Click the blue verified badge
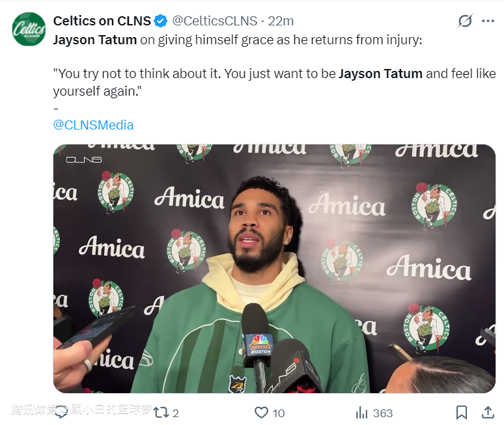 click(161, 21)
